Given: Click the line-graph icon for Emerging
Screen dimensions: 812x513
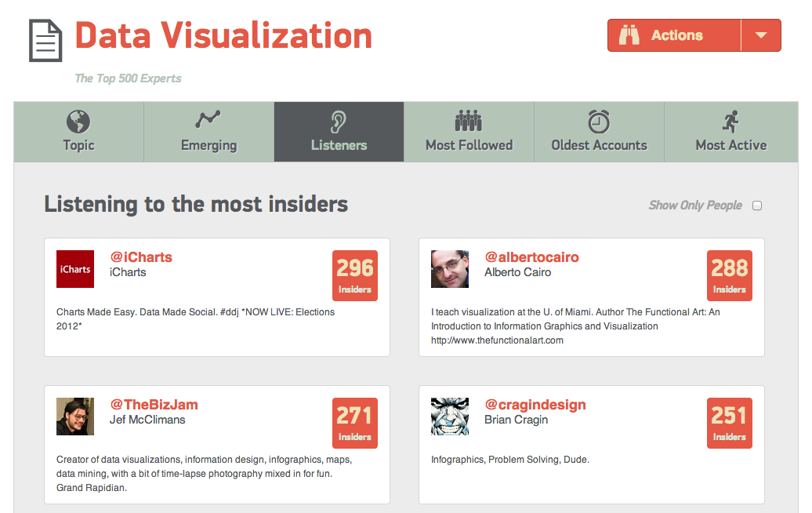Looking at the screenshot, I should coord(208,120).
